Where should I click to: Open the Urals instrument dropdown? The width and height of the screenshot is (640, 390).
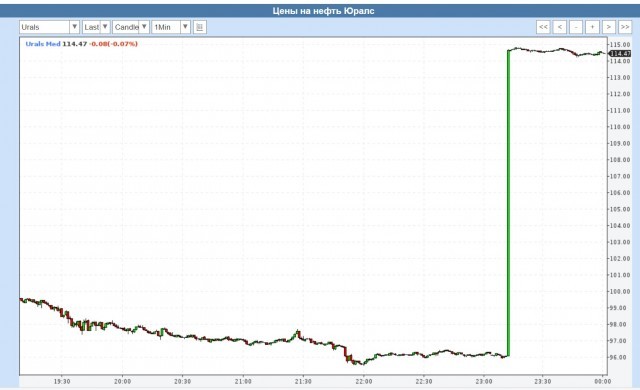coord(49,27)
